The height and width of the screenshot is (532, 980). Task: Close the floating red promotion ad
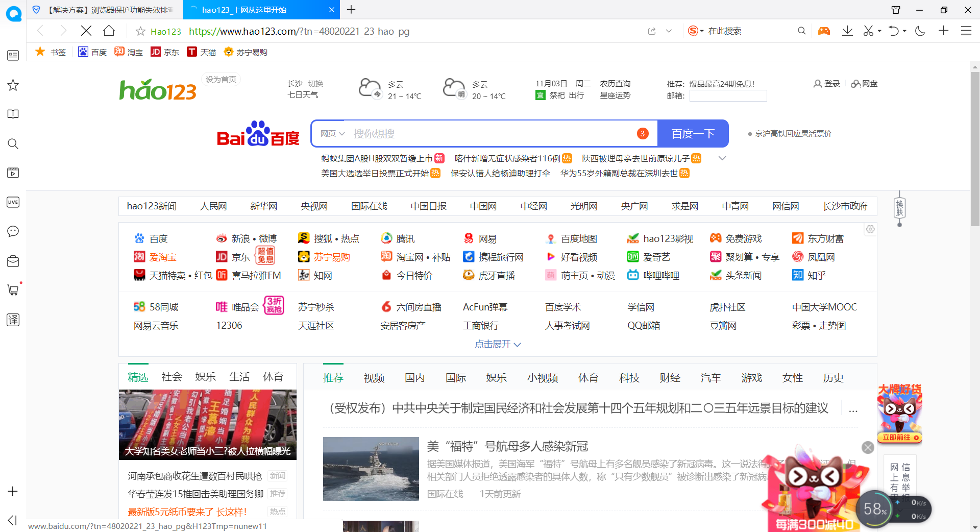tap(868, 448)
